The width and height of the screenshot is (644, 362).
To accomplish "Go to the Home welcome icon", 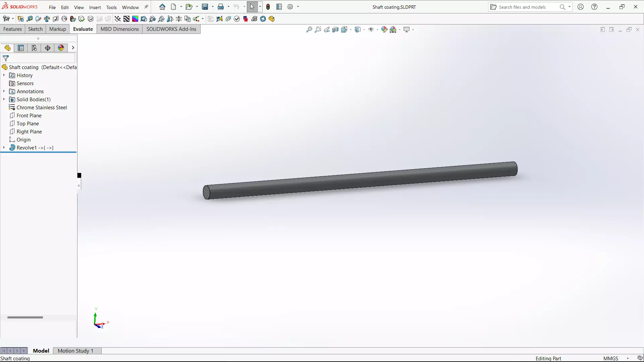I will [162, 7].
